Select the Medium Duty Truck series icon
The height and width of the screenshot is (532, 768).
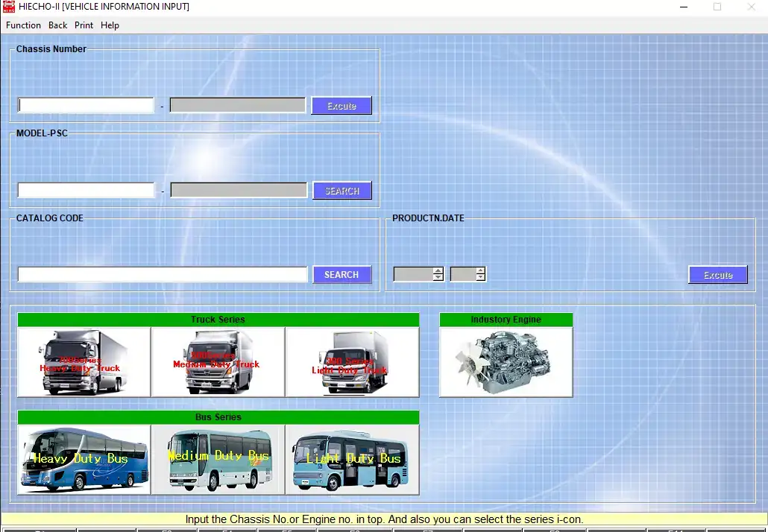218,361
